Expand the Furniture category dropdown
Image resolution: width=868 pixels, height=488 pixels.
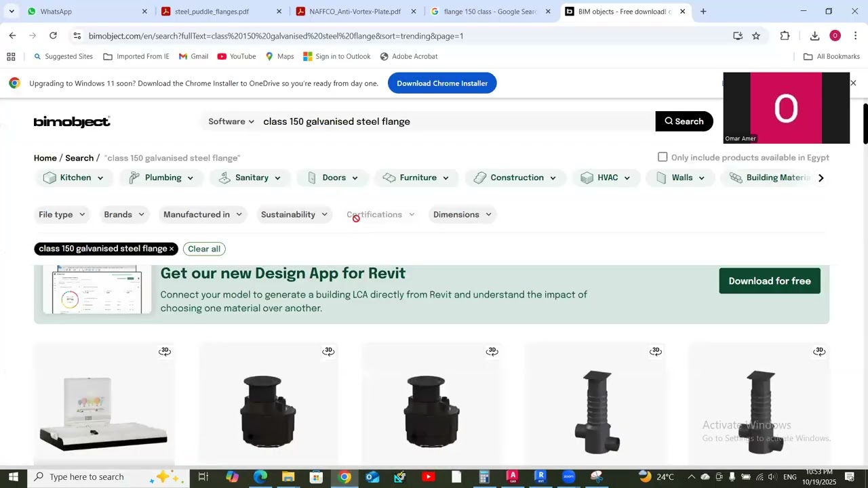tap(416, 178)
